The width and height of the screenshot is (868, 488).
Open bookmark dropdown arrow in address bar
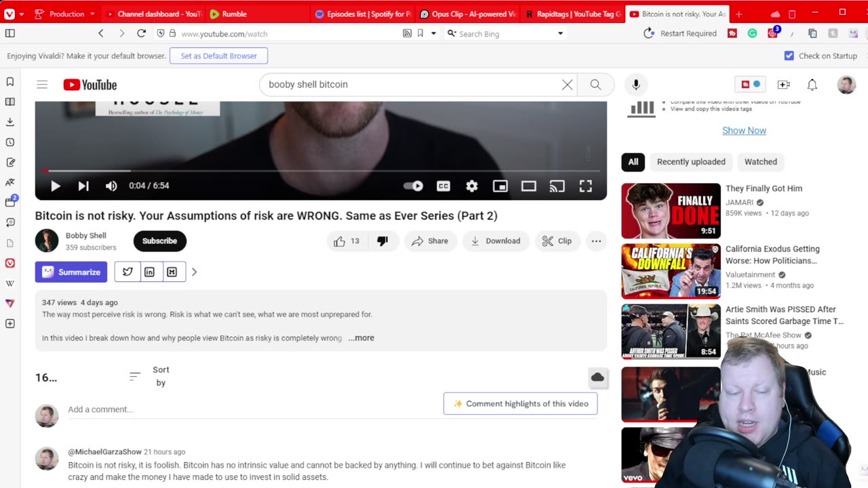tap(433, 33)
